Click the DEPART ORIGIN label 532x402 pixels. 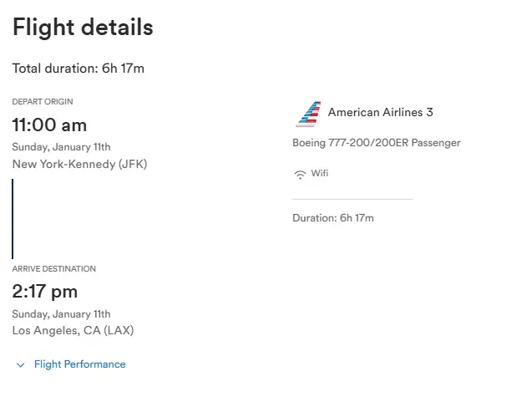(x=43, y=102)
